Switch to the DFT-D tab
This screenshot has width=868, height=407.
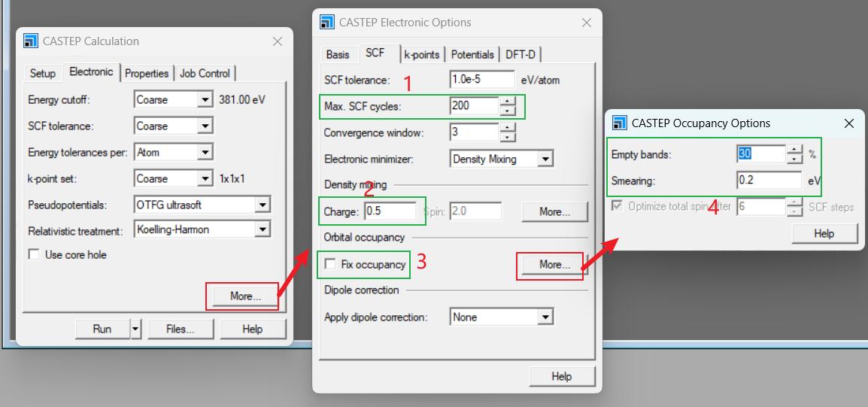521,54
